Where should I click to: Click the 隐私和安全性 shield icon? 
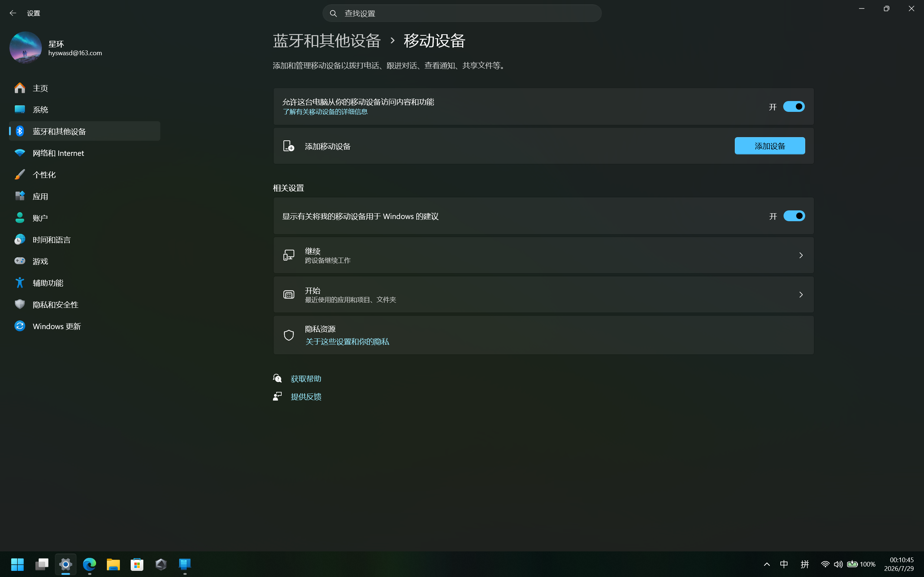point(20,305)
